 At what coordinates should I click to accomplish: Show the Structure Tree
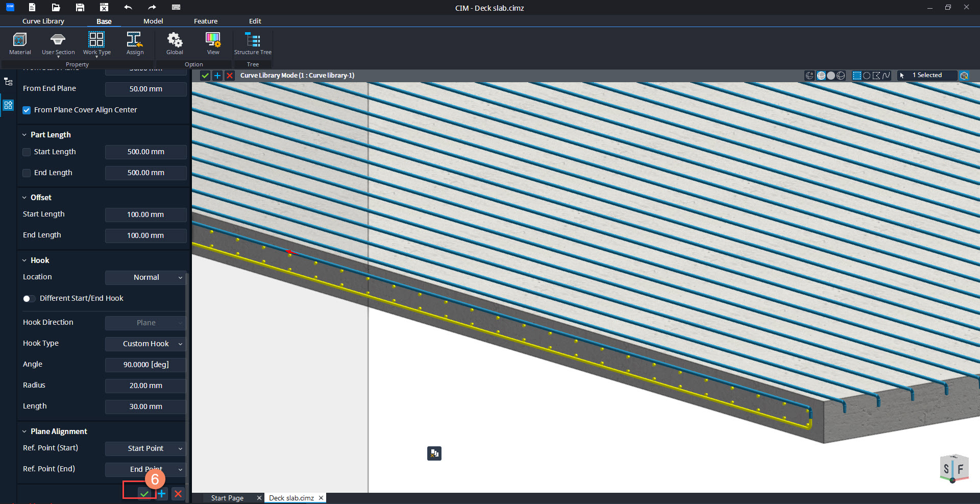tap(253, 43)
